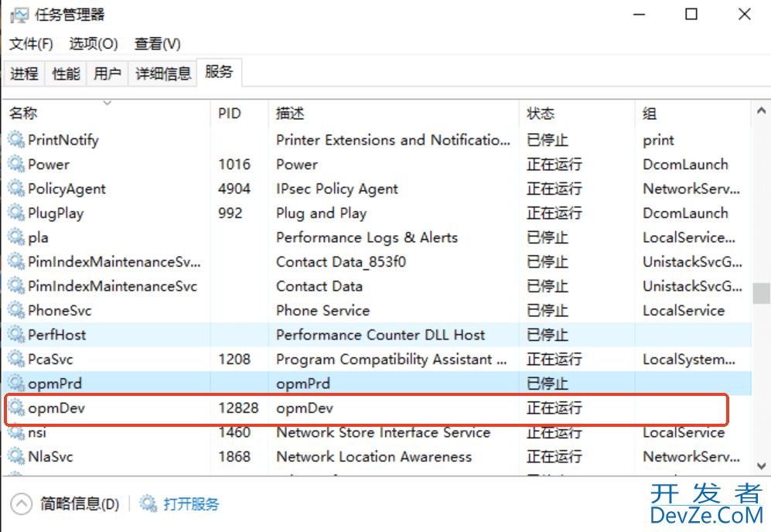
Task: Click the opmDev service gear icon
Action: click(16, 408)
